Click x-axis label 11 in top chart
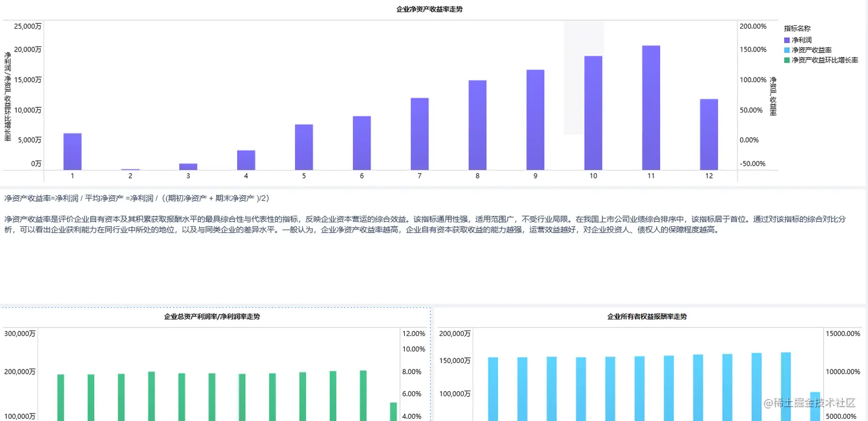 coord(651,176)
